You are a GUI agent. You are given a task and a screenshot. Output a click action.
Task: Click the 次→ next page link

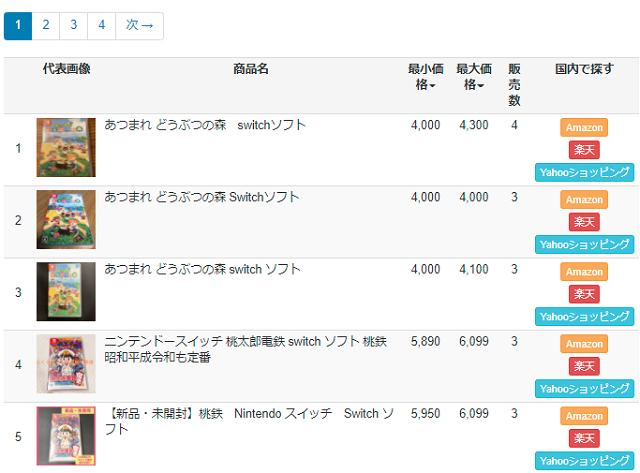point(140,26)
